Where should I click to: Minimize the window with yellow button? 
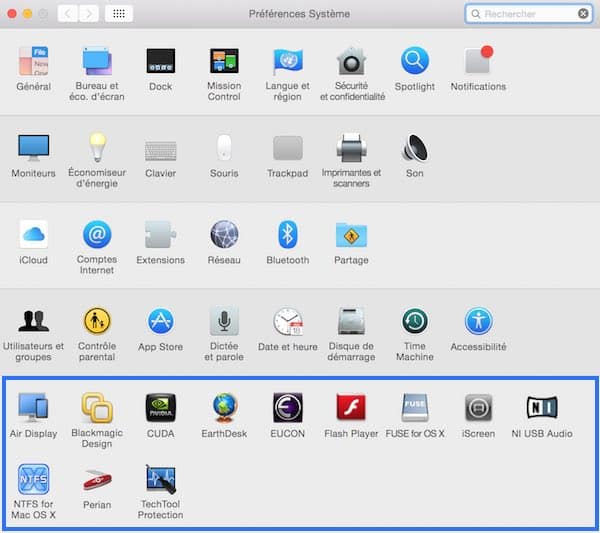[x=28, y=14]
